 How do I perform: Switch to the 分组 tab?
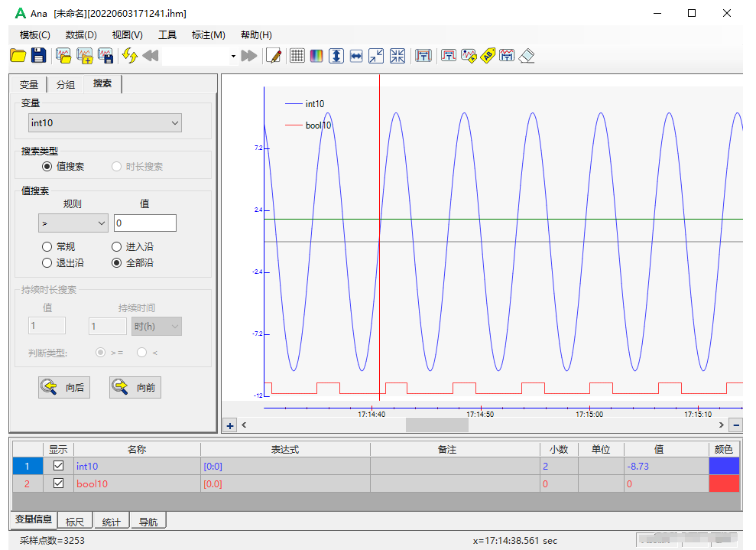66,84
